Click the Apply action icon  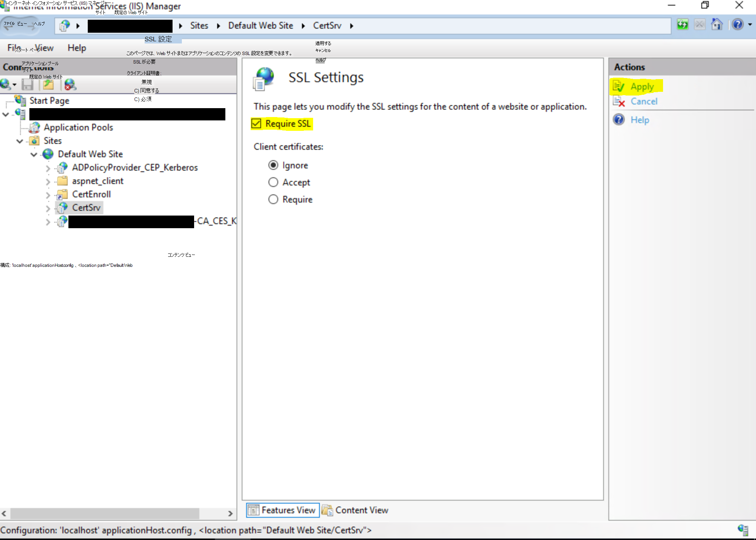click(618, 86)
